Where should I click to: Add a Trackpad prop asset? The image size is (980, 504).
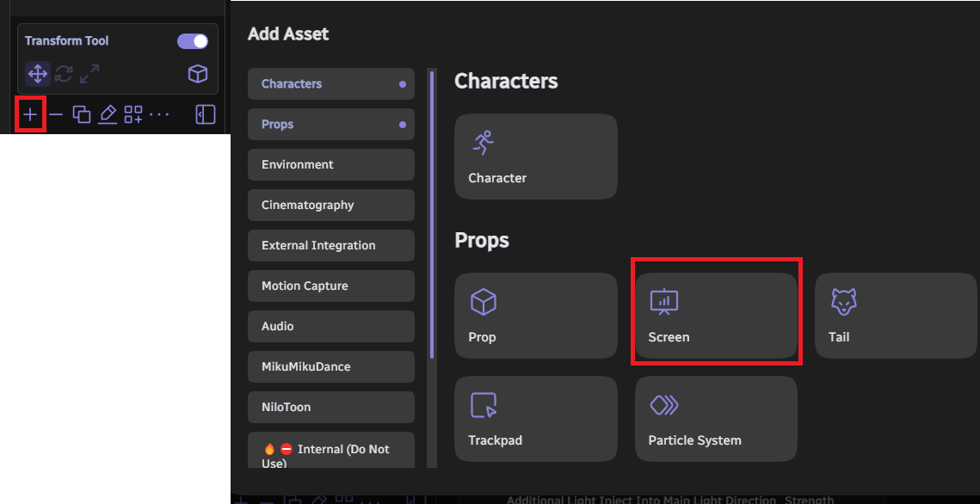535,419
